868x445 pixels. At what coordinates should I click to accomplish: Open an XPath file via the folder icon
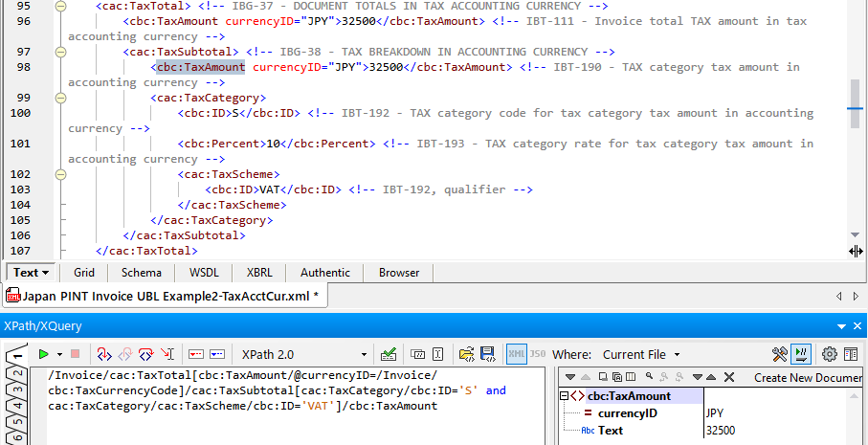(x=467, y=354)
